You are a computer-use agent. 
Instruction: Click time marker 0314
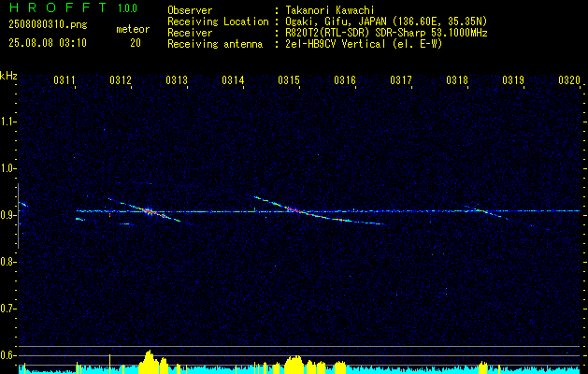click(x=233, y=80)
